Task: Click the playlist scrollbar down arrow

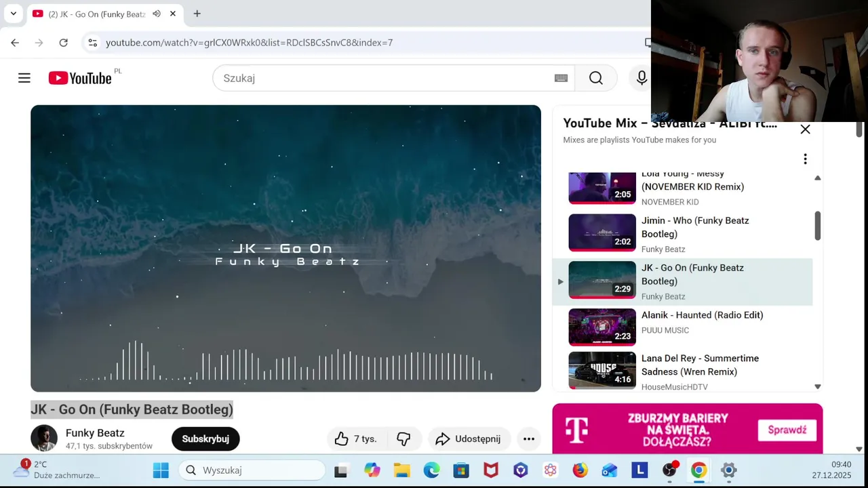Action: click(817, 386)
